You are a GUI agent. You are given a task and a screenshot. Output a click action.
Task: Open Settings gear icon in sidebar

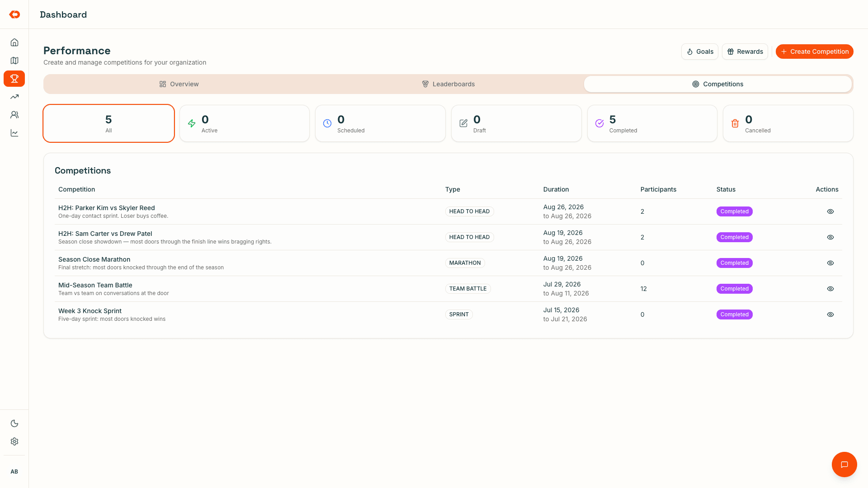click(14, 441)
